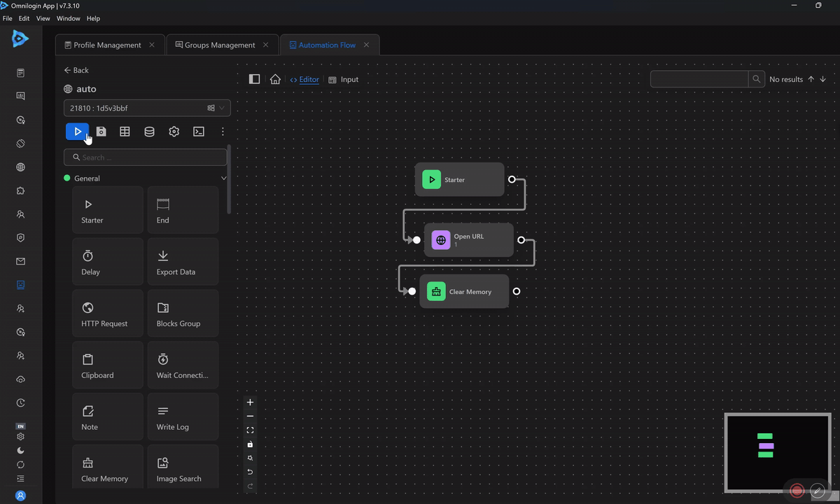Collapse the General blocks section

point(223,178)
